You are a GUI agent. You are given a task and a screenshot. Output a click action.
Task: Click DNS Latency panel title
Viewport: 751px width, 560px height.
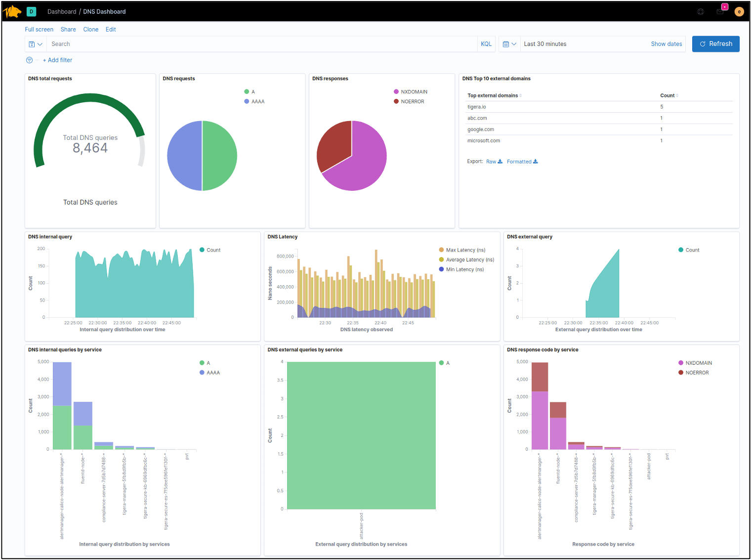point(283,237)
